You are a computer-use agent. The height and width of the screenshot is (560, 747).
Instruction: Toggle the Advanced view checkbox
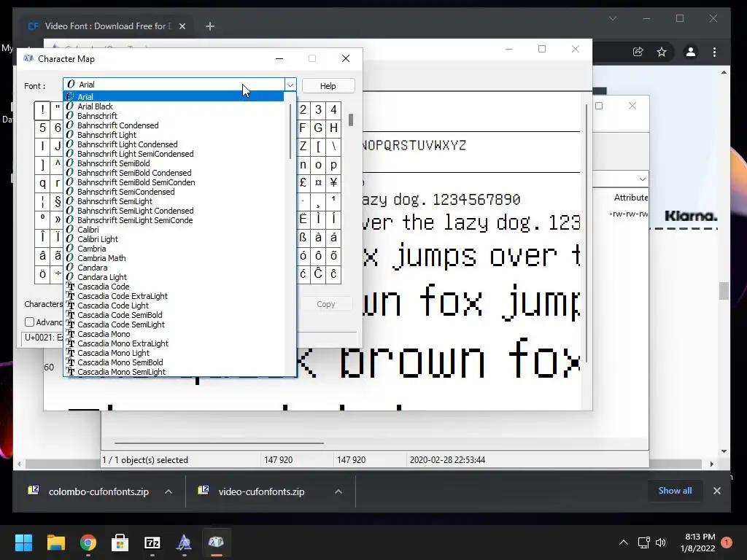[x=29, y=322]
